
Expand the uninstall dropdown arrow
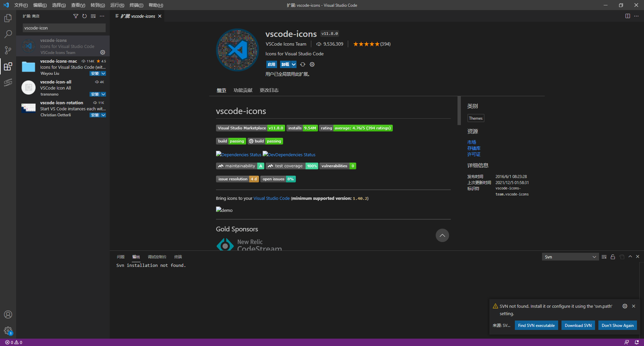pos(294,64)
